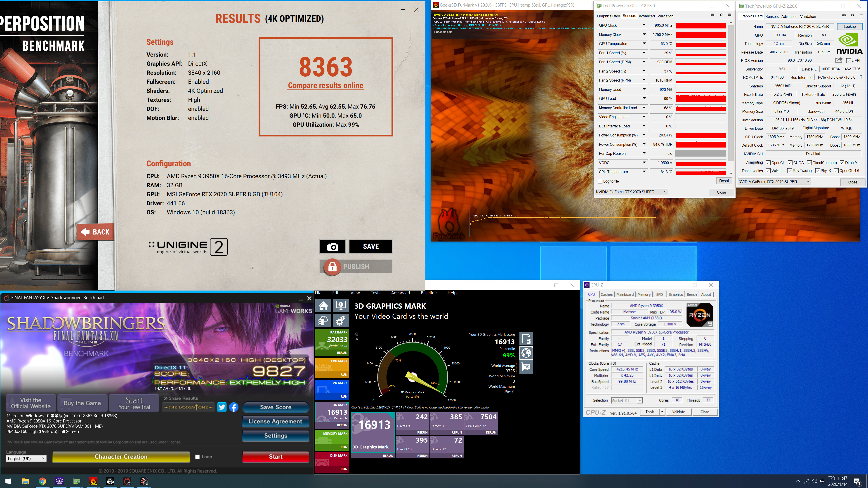868x488 pixels.
Task: Click Lookup button in GPU-Z
Action: tap(849, 26)
